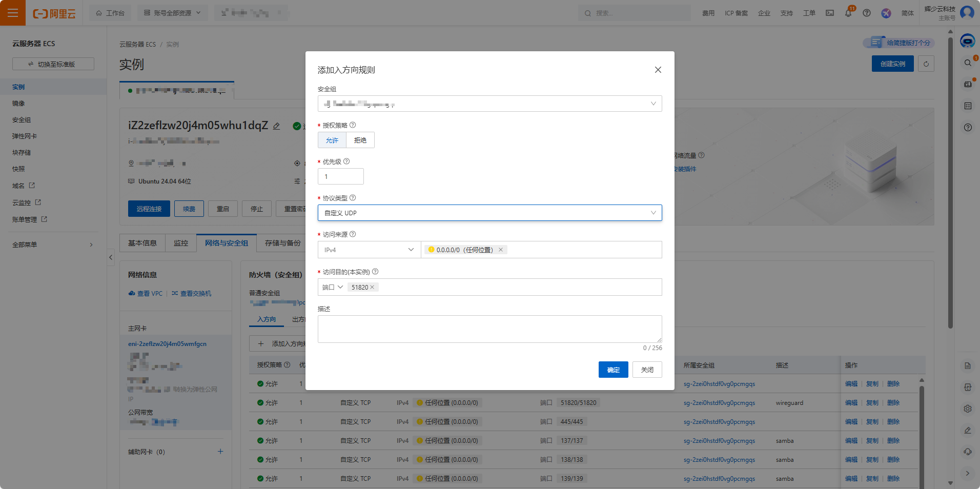980x489 pixels.
Task: Open the Cloud Shell terminal icon
Action: (829, 13)
